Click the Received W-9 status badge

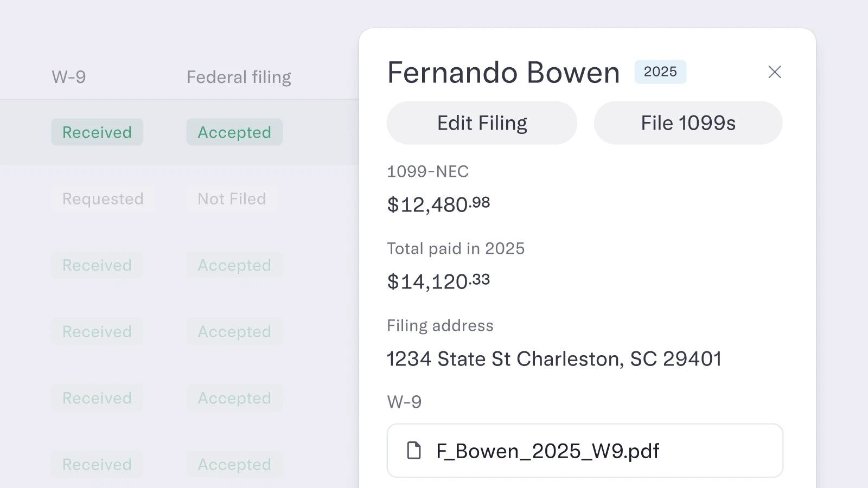click(x=97, y=132)
